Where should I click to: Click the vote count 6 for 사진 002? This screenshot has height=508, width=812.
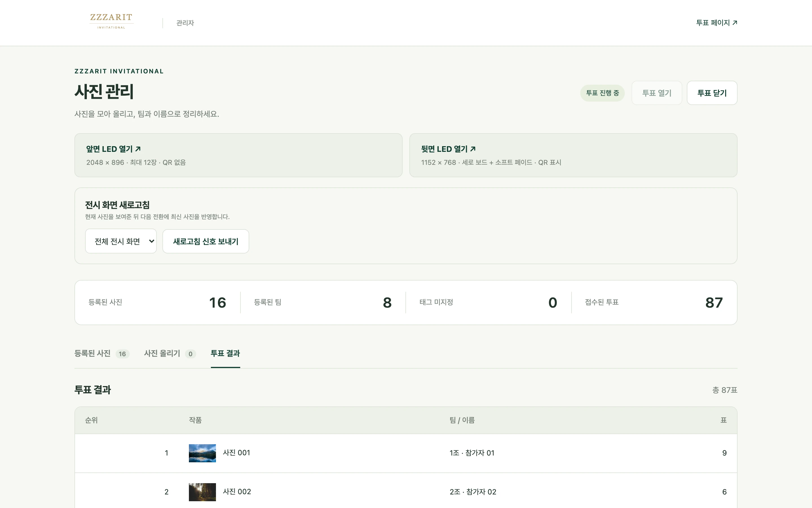click(724, 492)
